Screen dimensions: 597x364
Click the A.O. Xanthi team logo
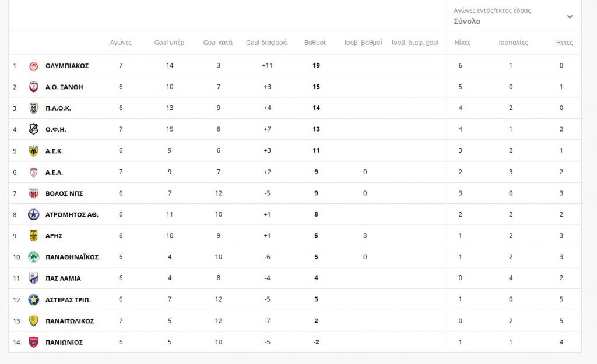point(34,87)
